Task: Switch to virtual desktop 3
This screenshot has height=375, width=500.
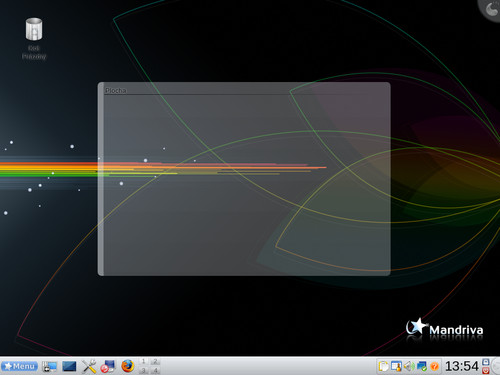Action: [143, 370]
